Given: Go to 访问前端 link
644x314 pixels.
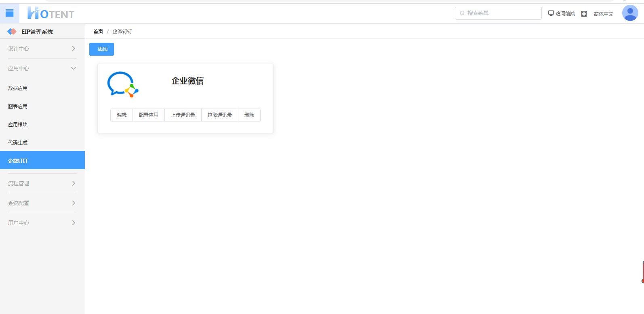Looking at the screenshot, I should click(565, 14).
